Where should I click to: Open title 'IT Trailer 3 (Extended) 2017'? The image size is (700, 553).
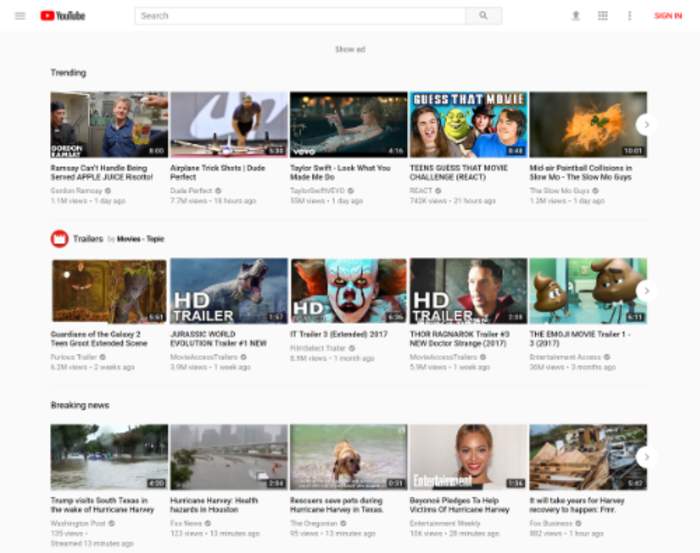[x=339, y=334]
